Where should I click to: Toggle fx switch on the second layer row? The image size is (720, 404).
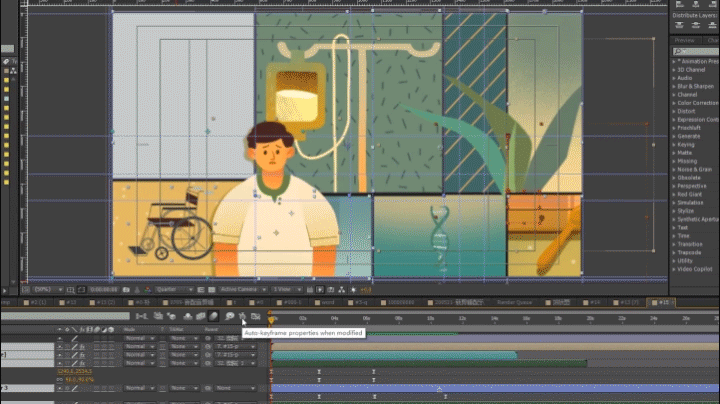click(x=82, y=347)
